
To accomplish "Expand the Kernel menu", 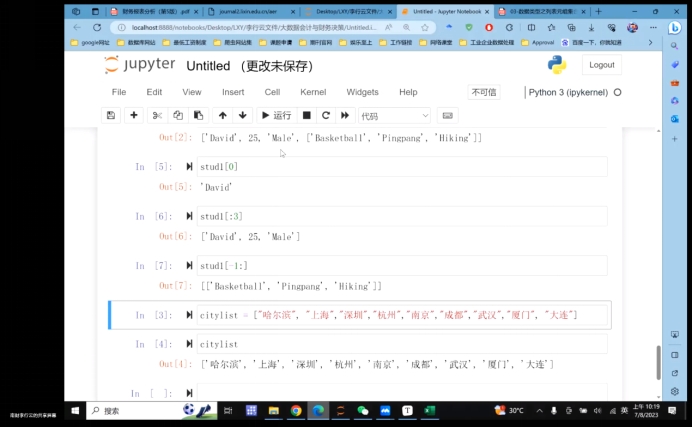I will pos(313,92).
